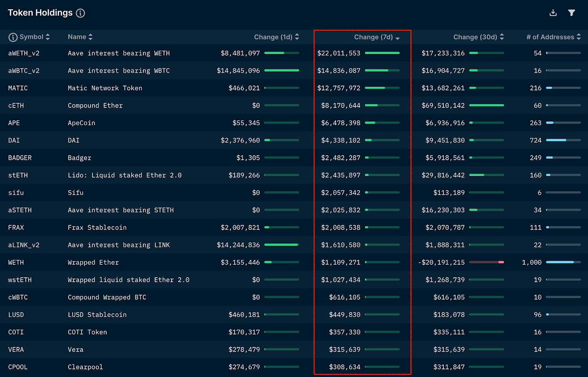Click the addresses bar for 724

[x=563, y=140]
